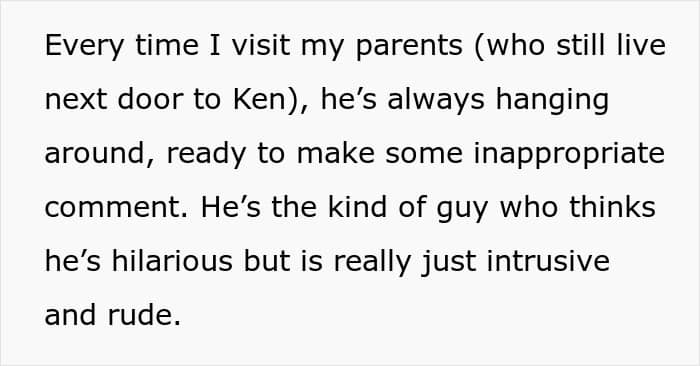
Task: Click the word "ready" in third line
Action: coord(206,155)
